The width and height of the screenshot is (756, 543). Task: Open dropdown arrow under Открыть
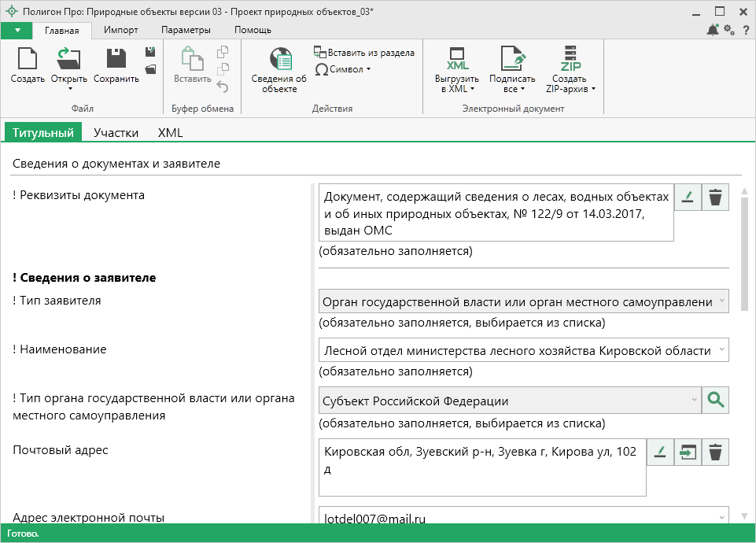tap(69, 89)
